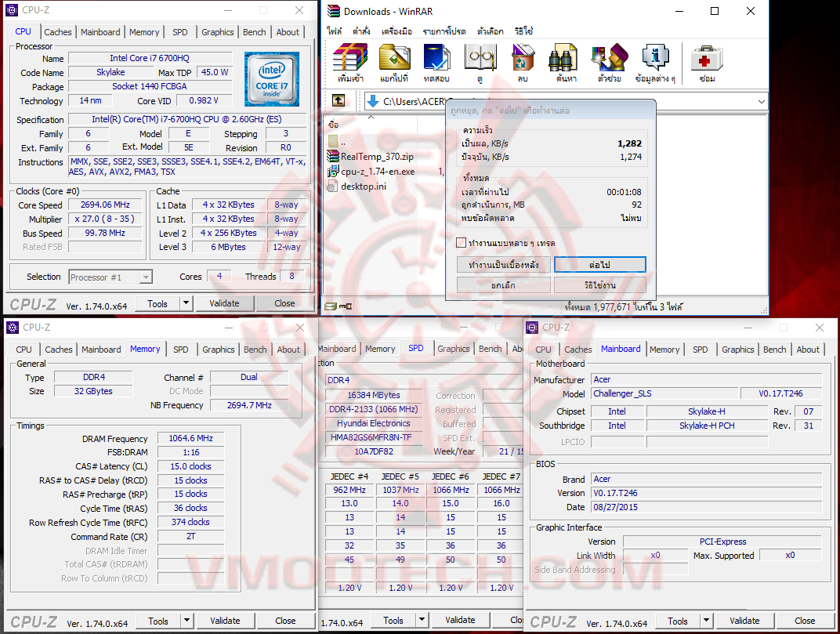Click the Intel Core i7 inside logo
This screenshot has width=840, height=634.
(272, 79)
